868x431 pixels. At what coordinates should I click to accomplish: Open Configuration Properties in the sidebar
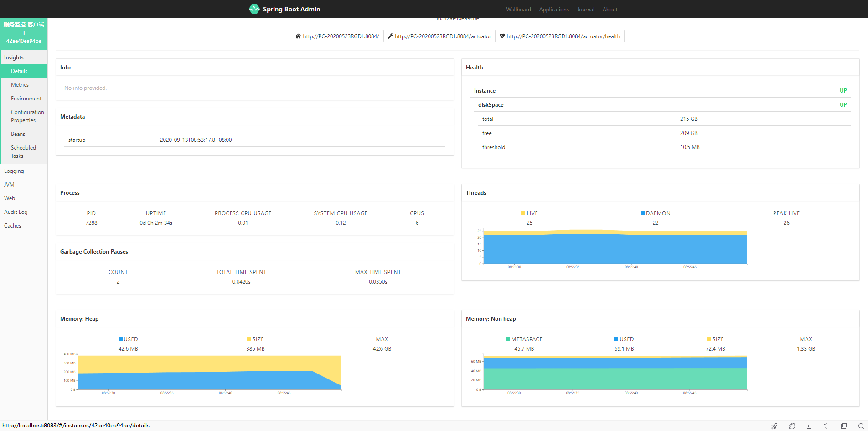[x=24, y=116]
